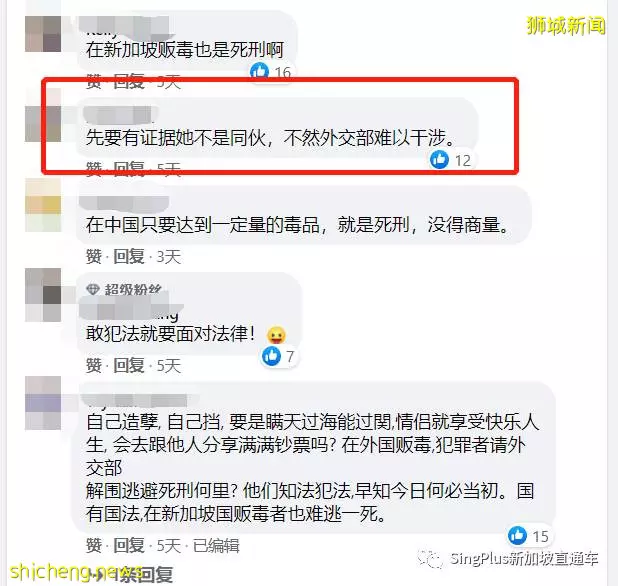Click the like thumb icon showing 7
The image size is (618, 586).
coord(272,356)
